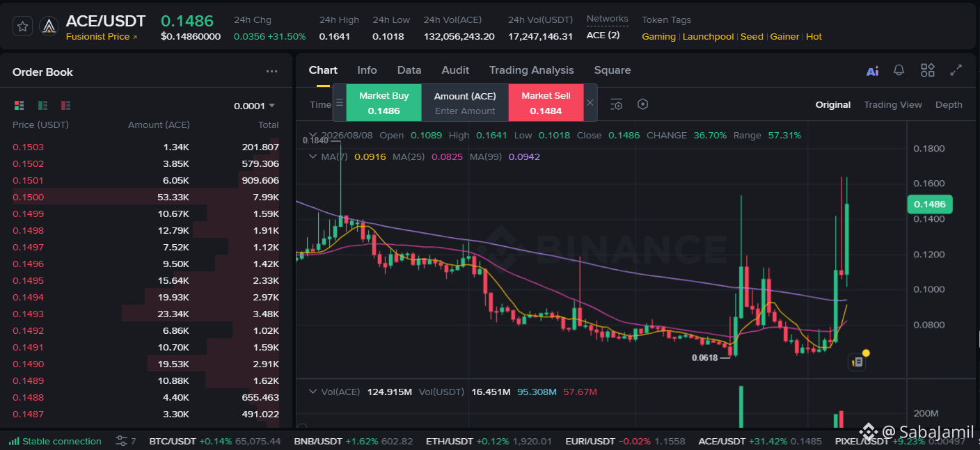This screenshot has height=450, width=980.
Task: Click the Gaming token tag
Action: click(658, 36)
